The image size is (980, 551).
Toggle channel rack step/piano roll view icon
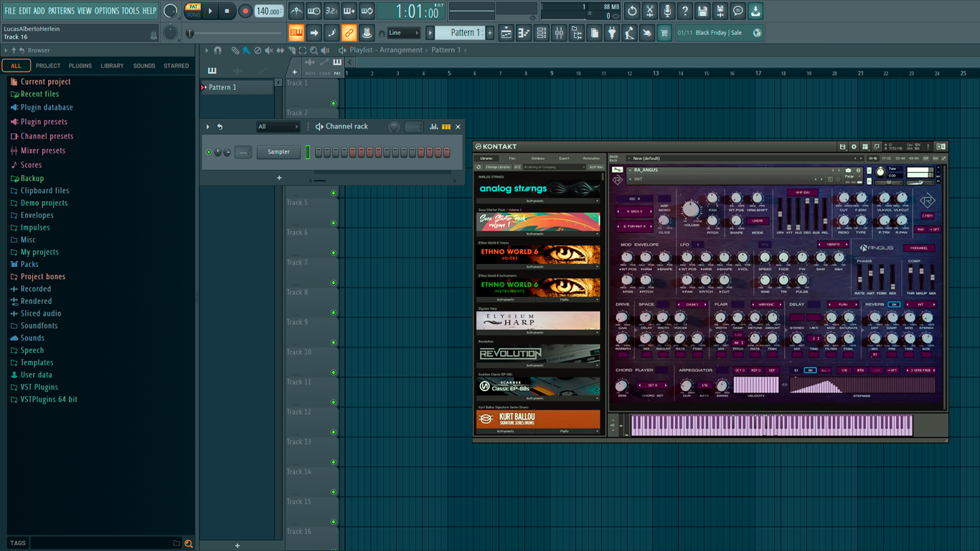446,127
